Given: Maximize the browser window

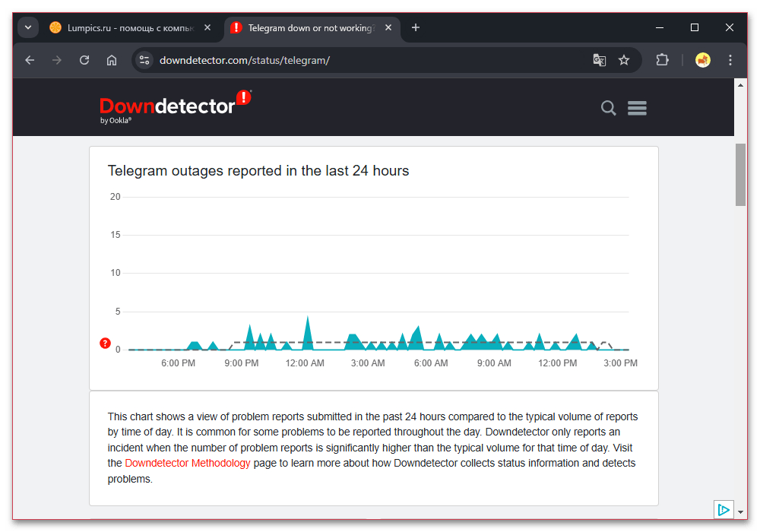Looking at the screenshot, I should 695,27.
